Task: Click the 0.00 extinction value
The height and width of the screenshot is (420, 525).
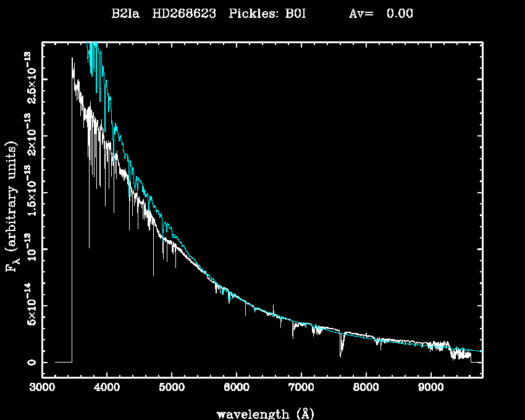Action: [400, 14]
